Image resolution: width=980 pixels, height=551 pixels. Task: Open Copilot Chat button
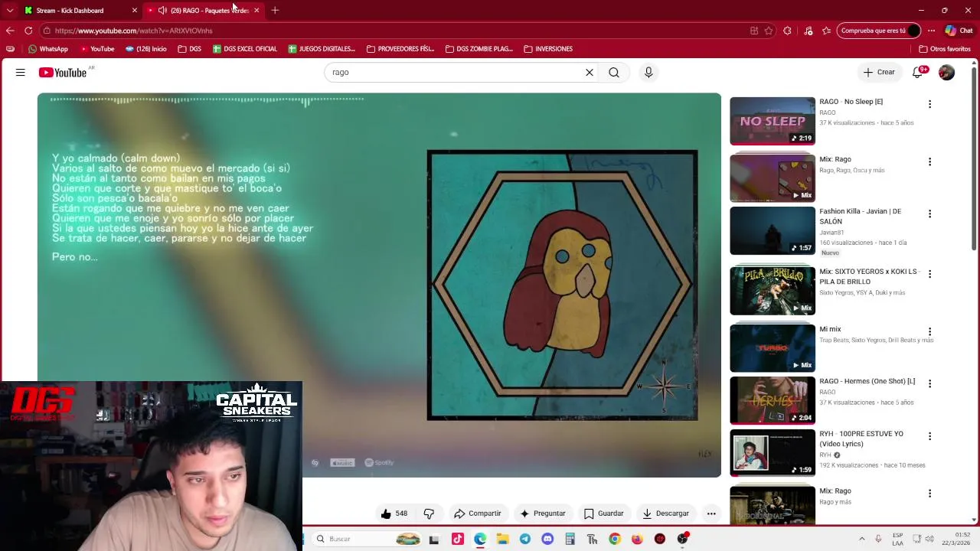coord(959,31)
